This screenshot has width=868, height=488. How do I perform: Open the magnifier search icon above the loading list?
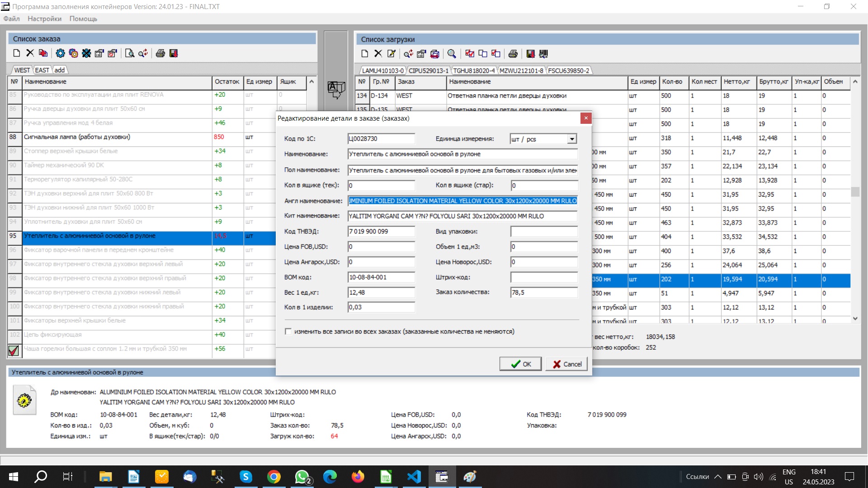pos(452,54)
